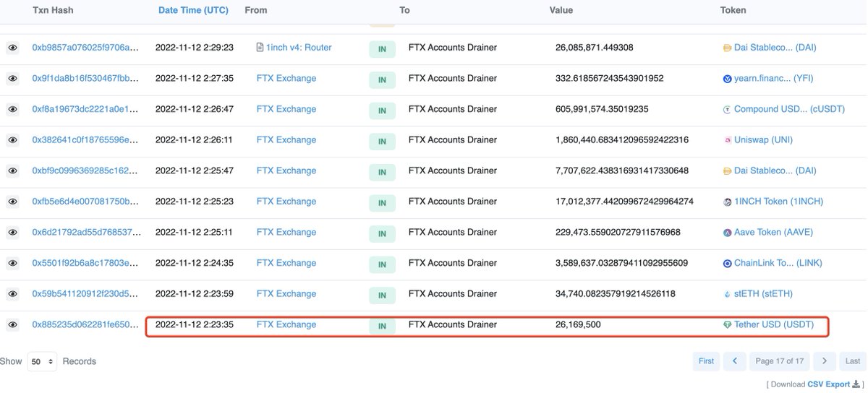Click the 1INCH Token icon

point(728,202)
